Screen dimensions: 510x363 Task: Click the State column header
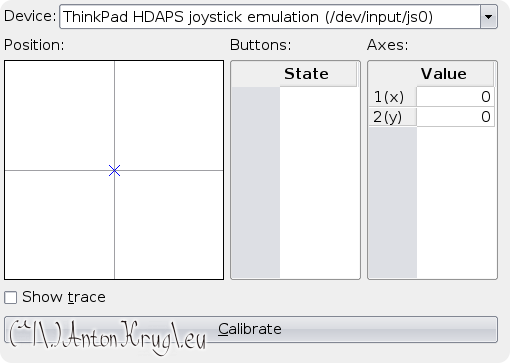pos(306,74)
